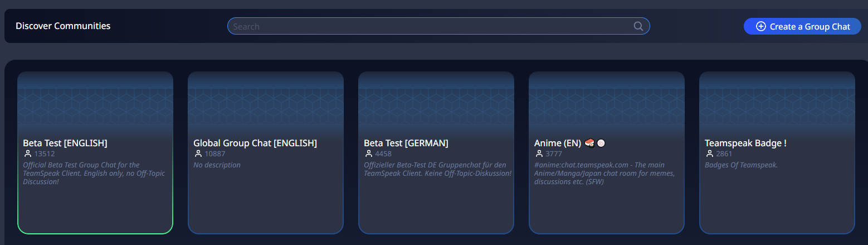Click the member count 2861
The width and height of the screenshot is (868, 245).
pos(724,154)
